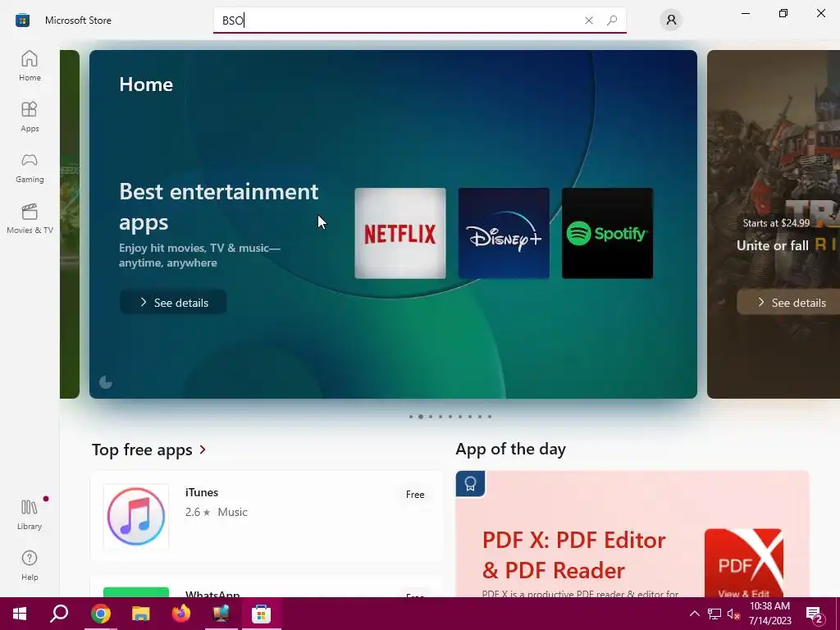This screenshot has height=630, width=840.
Task: Click the PDF X red app icon
Action: (743, 563)
